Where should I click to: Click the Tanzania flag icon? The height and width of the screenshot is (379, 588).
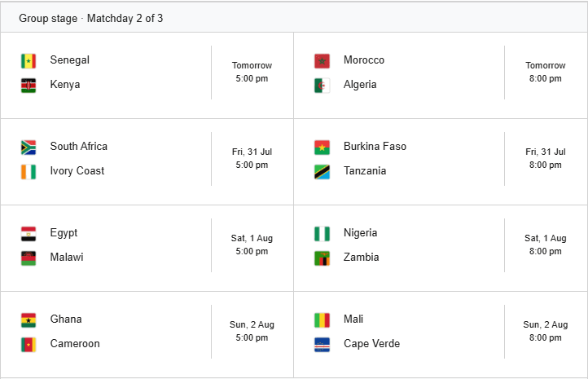[x=323, y=172]
